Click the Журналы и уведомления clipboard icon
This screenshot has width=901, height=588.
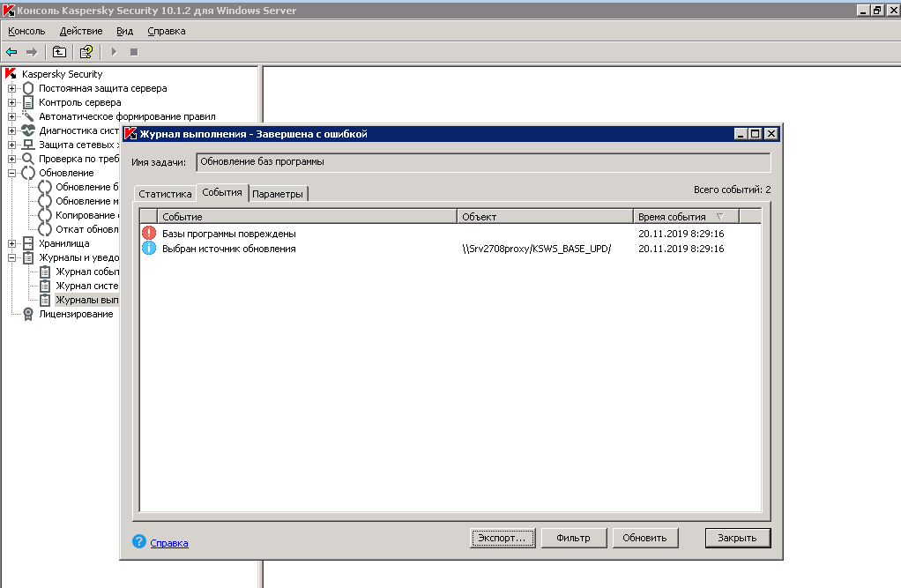coord(28,257)
